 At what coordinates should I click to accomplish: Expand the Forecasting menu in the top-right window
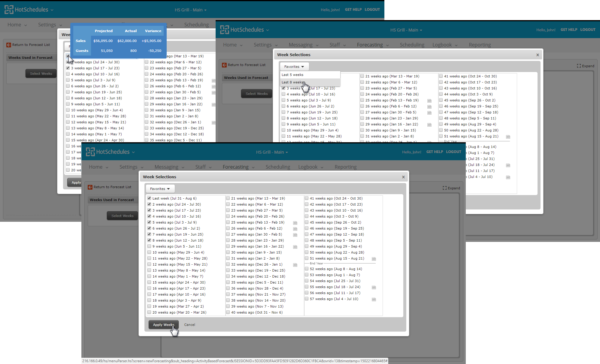(373, 45)
